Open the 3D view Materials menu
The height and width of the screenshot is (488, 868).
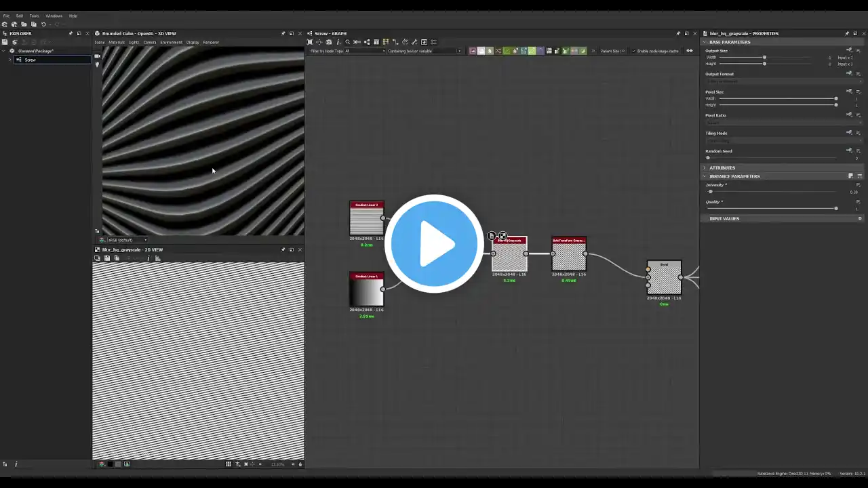coord(117,42)
